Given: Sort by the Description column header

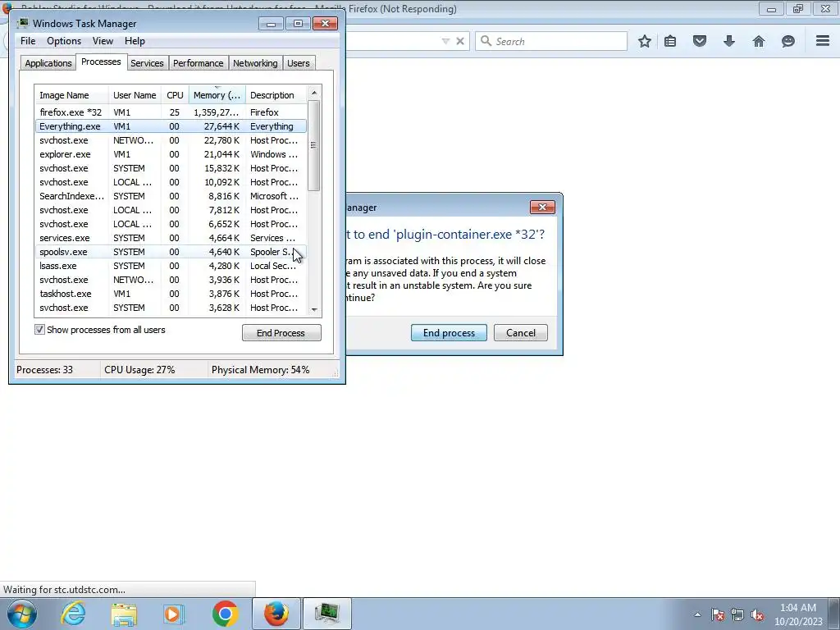Looking at the screenshot, I should pos(276,95).
